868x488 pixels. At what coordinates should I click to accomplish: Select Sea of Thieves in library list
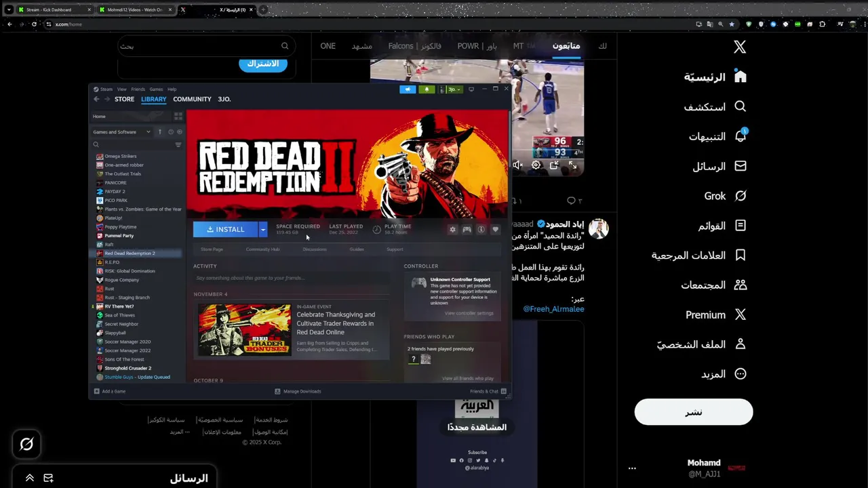(119, 315)
